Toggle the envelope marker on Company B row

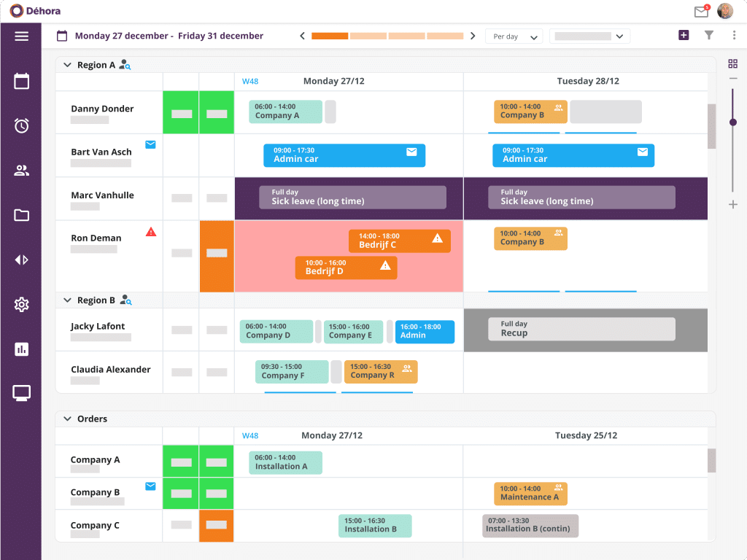click(x=150, y=486)
